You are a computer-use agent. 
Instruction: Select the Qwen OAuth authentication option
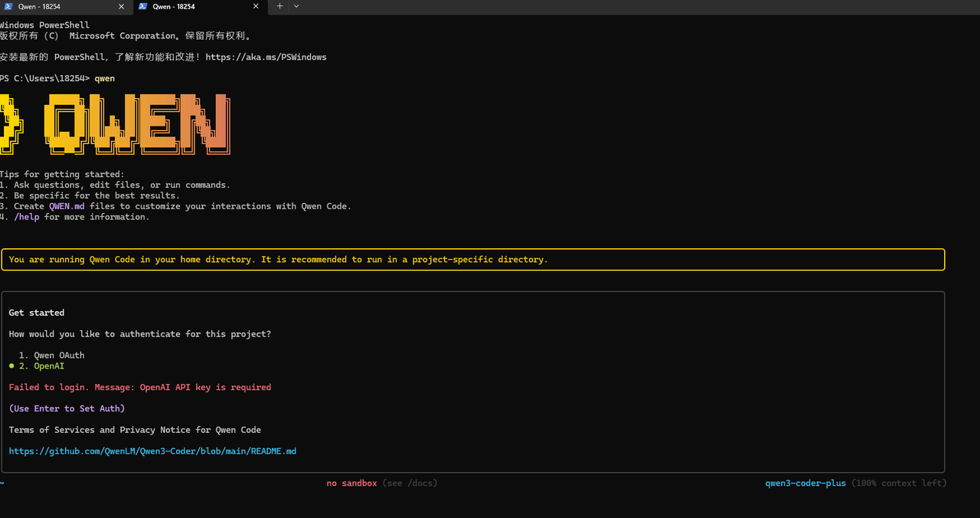52,356
